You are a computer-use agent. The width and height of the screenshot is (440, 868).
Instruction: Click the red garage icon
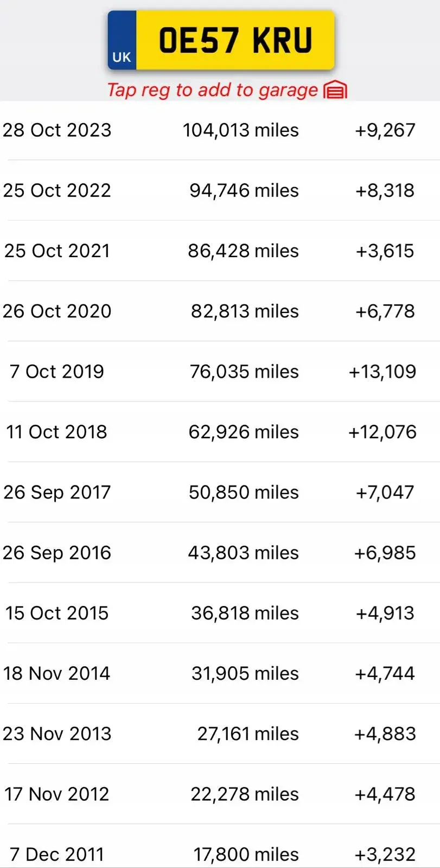point(335,90)
